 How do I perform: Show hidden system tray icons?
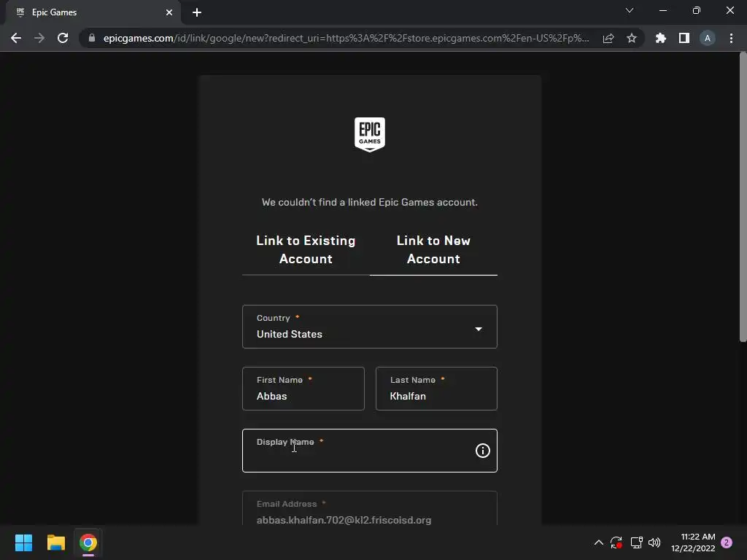pyautogui.click(x=599, y=542)
